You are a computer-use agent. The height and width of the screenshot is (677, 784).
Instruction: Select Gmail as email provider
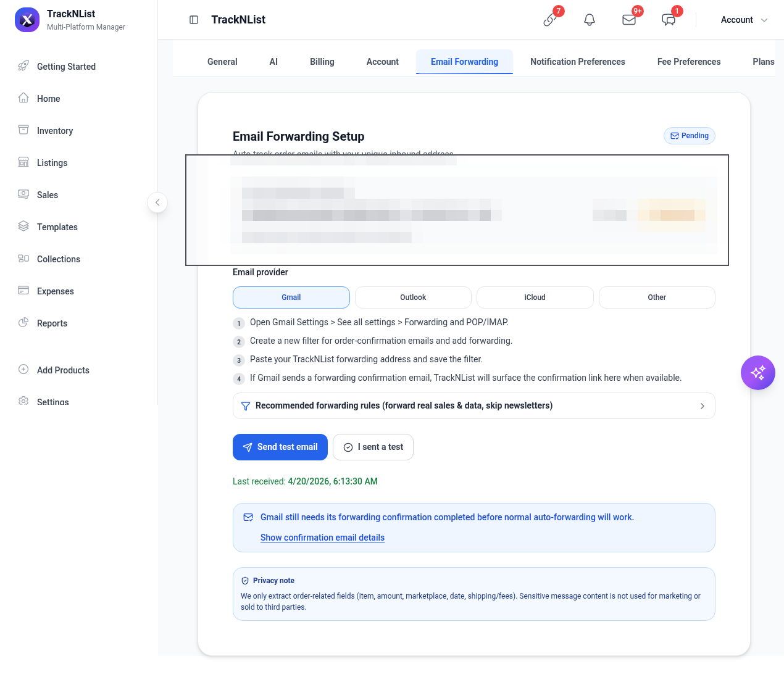291,297
